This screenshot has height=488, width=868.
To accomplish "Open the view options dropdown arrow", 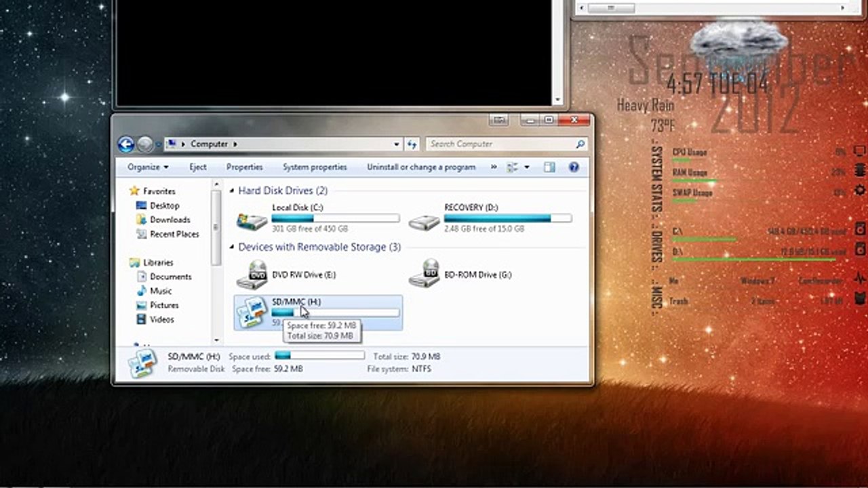I will 526,167.
